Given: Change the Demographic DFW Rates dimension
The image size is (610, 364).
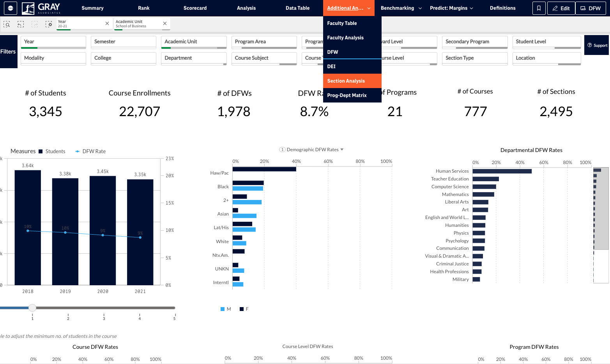Looking at the screenshot, I should pyautogui.click(x=312, y=150).
